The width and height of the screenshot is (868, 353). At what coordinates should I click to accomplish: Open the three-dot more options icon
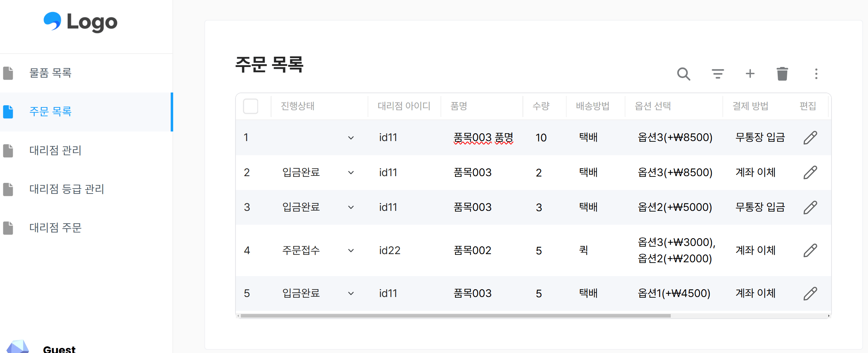[x=816, y=74]
